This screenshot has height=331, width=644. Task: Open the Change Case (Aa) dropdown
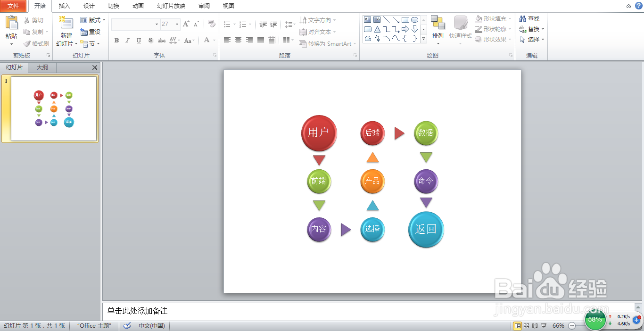click(190, 41)
